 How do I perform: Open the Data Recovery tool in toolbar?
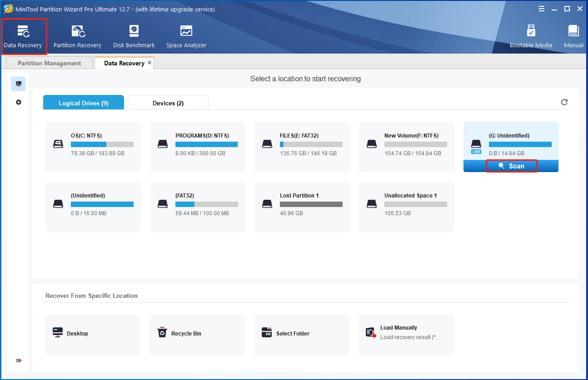[23, 36]
